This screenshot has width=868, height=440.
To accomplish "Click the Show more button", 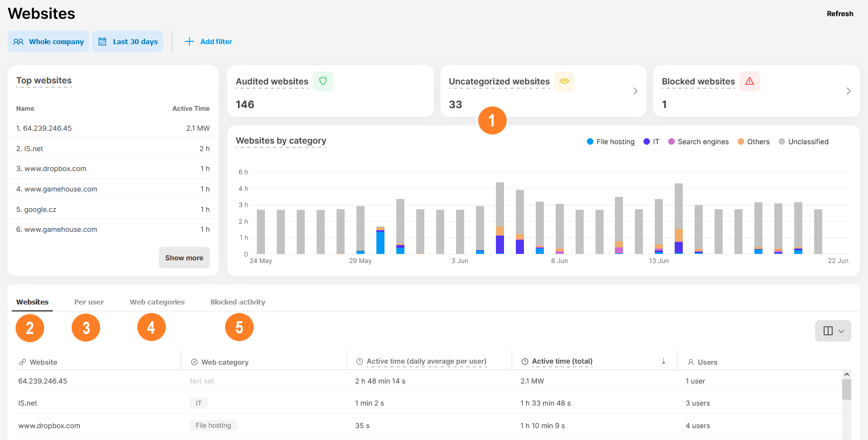I will [x=184, y=258].
